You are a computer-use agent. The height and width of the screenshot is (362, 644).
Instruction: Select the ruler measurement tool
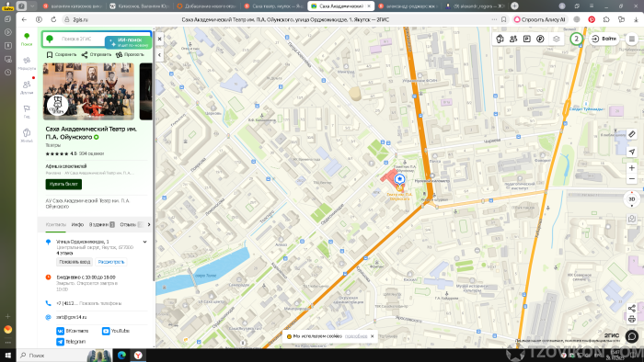coord(632,134)
